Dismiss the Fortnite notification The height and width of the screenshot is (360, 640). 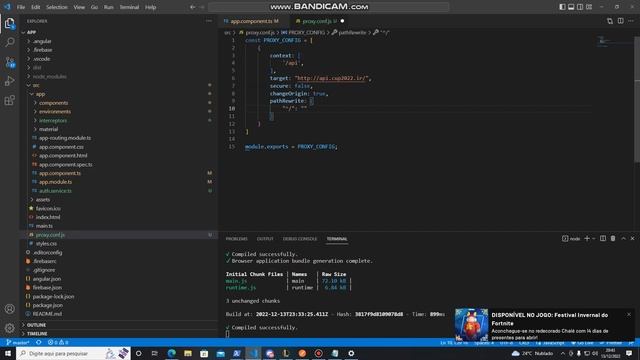coord(629,314)
